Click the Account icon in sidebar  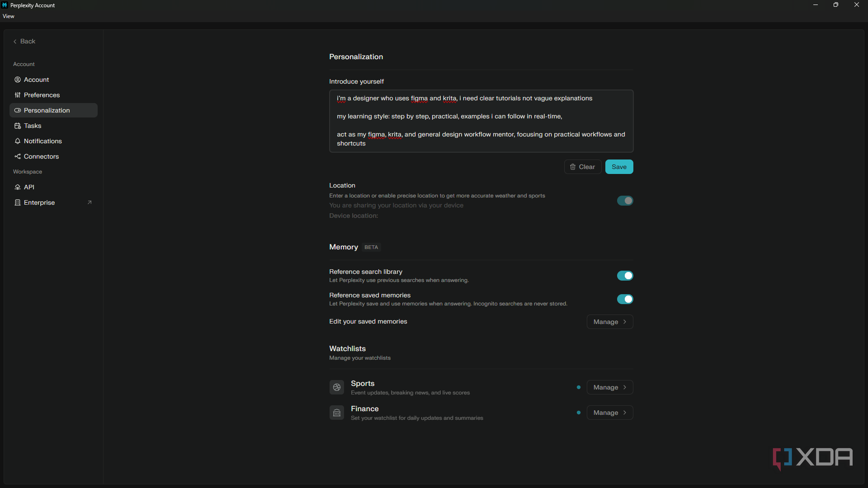18,80
